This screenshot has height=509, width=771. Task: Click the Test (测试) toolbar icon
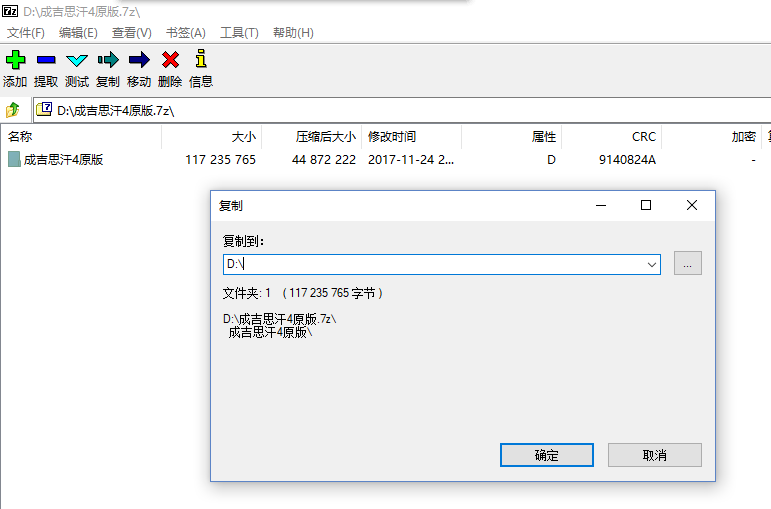pyautogui.click(x=77, y=60)
